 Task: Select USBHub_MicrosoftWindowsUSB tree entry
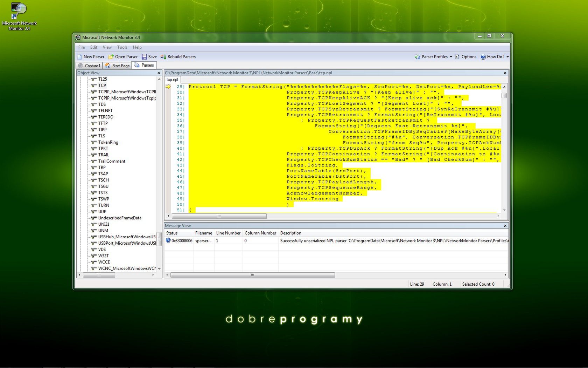(127, 237)
